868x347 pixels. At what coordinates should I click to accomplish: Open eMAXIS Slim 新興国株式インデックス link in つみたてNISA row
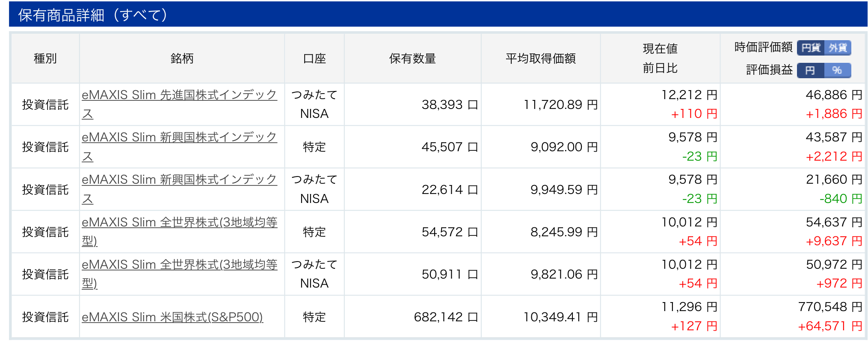pos(179,189)
